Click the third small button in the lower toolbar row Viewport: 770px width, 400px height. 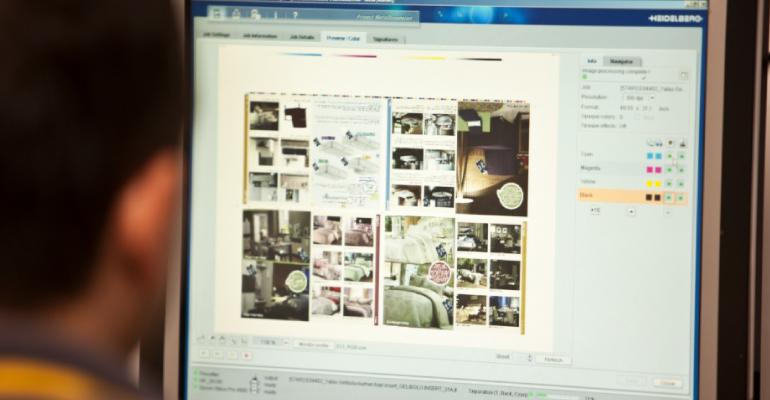point(232,354)
